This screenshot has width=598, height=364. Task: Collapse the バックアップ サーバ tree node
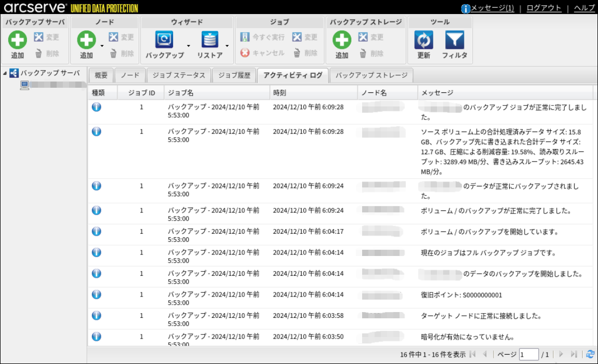click(5, 73)
